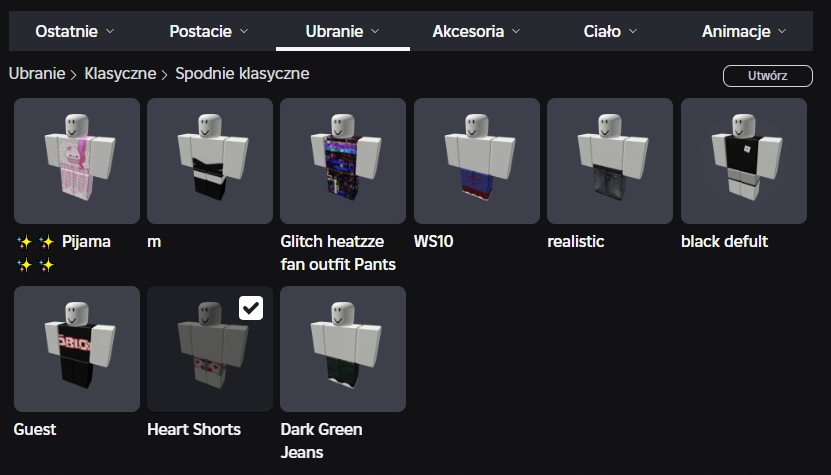Go to Klasyczne breadcrumb link
This screenshot has width=831, height=475.
click(x=120, y=74)
